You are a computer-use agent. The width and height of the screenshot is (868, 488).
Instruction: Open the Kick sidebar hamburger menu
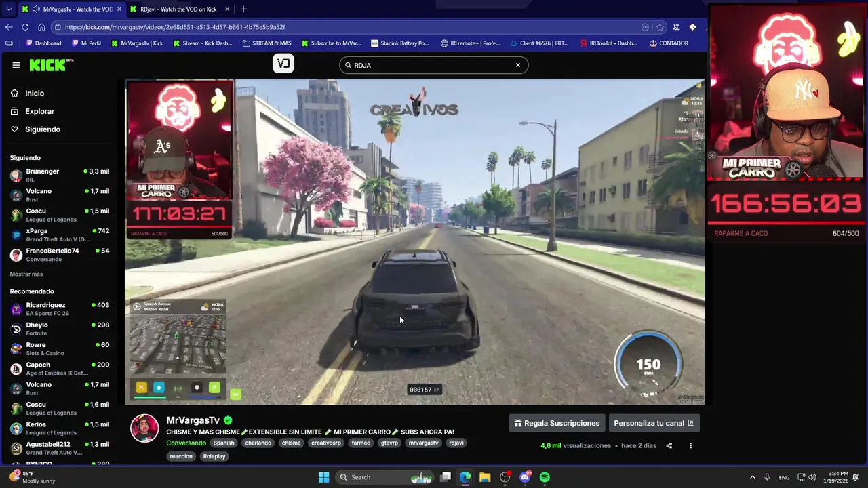point(16,65)
